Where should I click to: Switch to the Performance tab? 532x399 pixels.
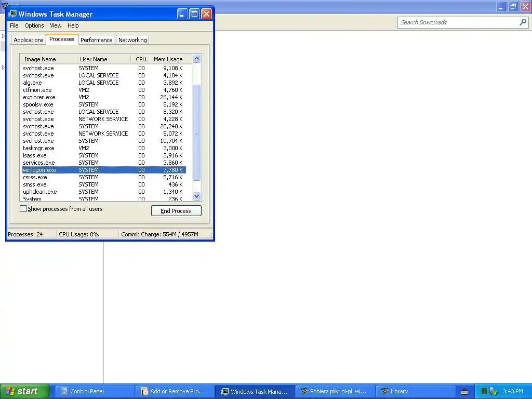96,40
